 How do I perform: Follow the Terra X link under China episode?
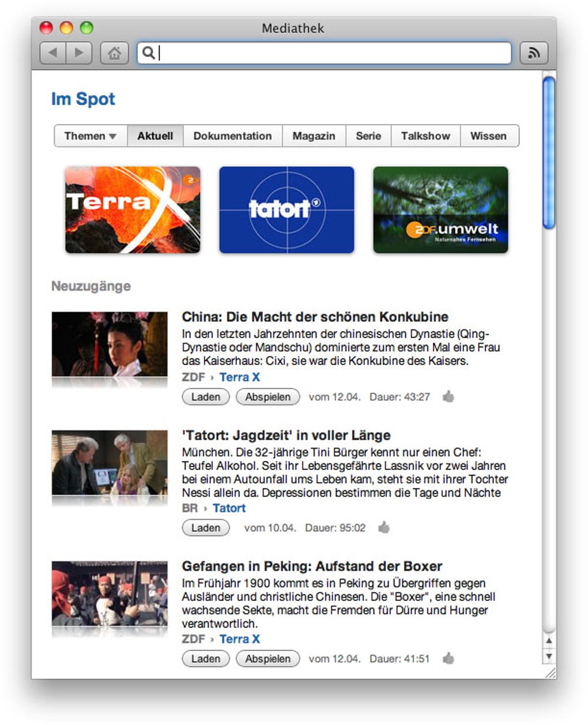pyautogui.click(x=240, y=377)
